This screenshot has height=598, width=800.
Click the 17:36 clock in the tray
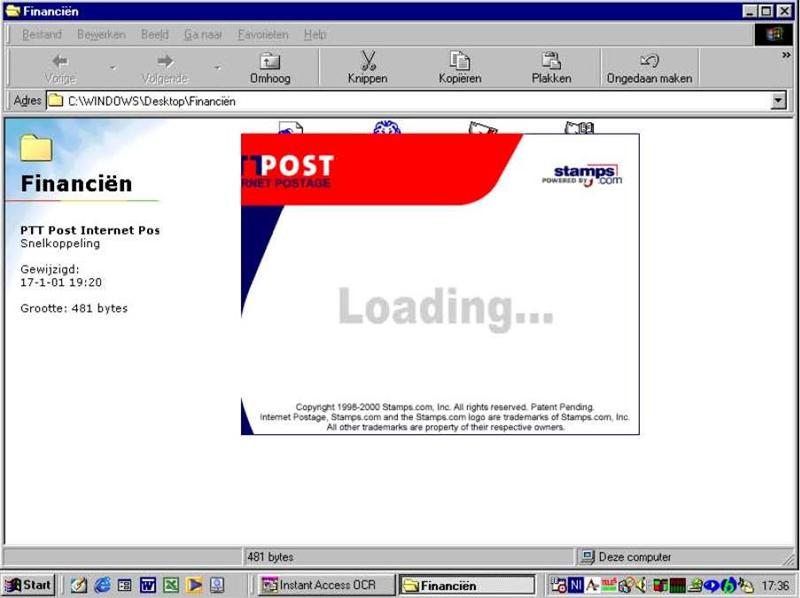[776, 585]
